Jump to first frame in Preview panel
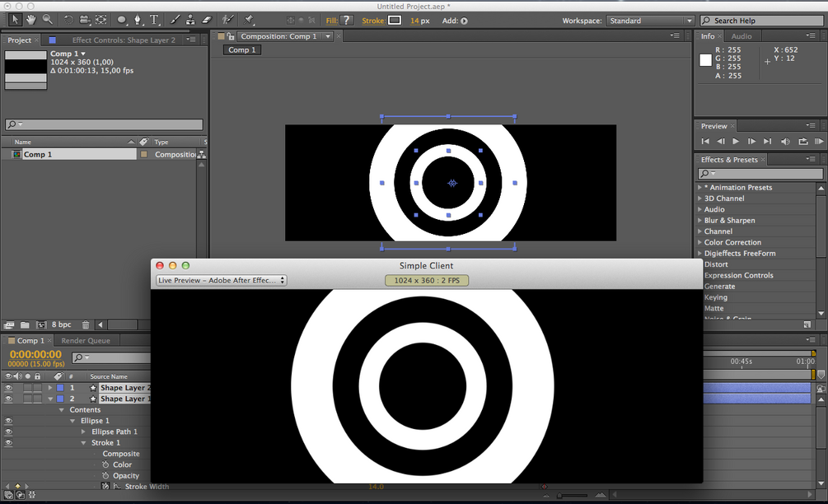This screenshot has height=504, width=828. coord(705,142)
